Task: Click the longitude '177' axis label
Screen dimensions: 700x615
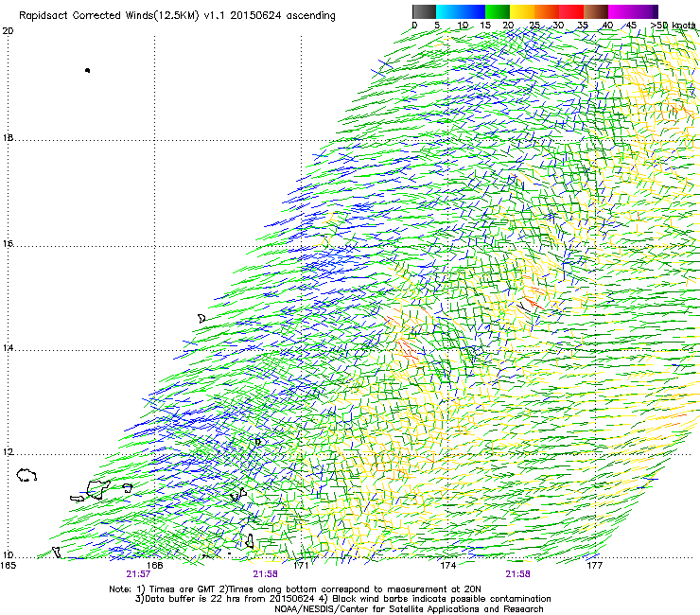Action: pyautogui.click(x=594, y=566)
